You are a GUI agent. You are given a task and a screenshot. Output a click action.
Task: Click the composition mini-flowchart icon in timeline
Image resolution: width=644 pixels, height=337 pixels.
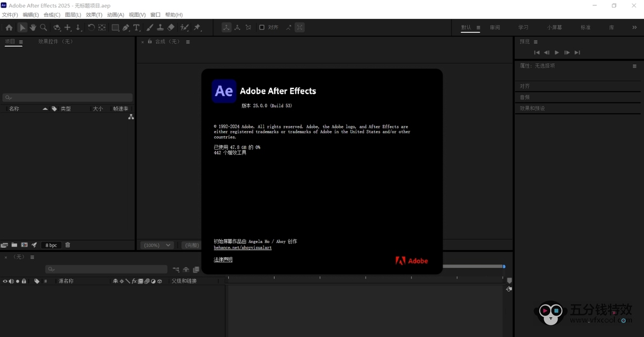pos(176,269)
